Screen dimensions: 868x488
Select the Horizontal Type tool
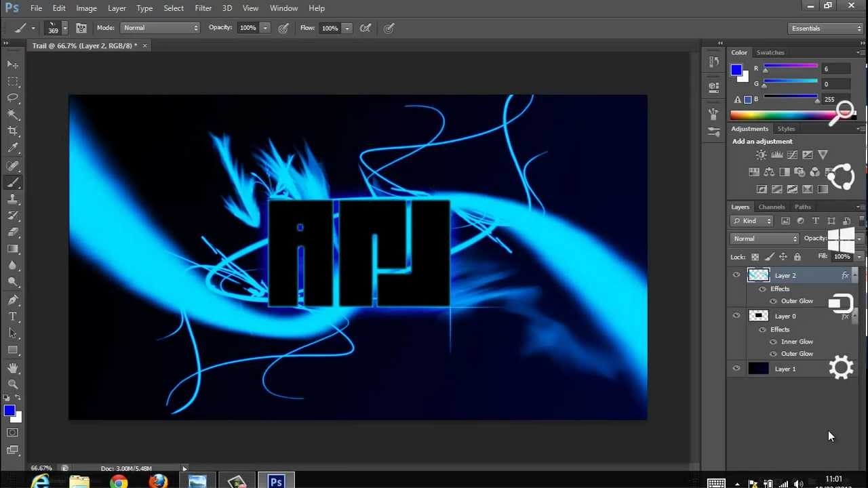[13, 317]
